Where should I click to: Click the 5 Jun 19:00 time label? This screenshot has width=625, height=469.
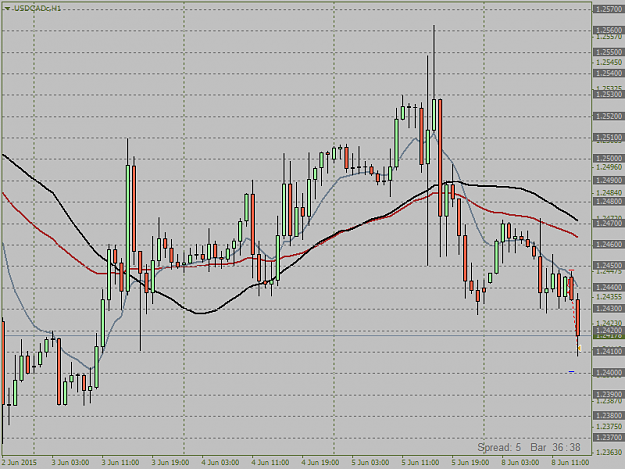click(x=470, y=462)
